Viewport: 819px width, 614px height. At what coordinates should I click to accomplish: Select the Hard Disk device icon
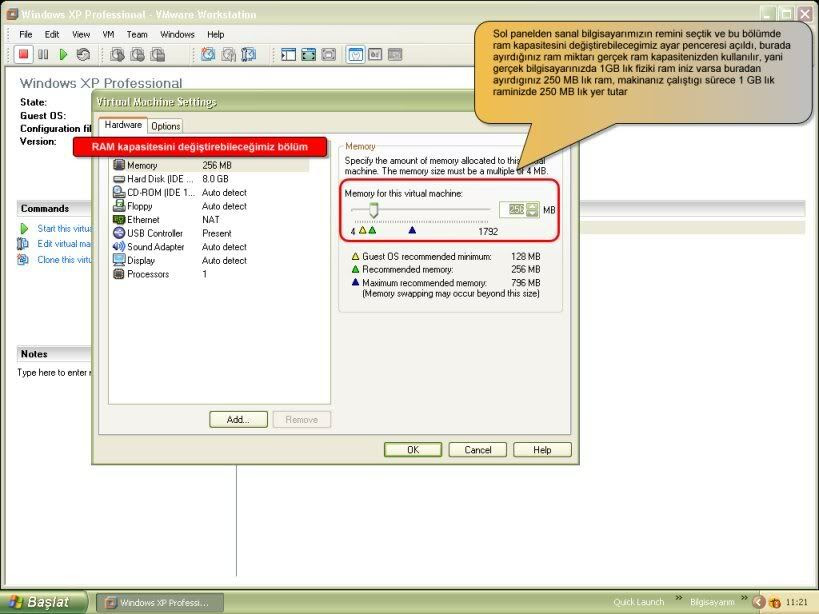coord(119,179)
